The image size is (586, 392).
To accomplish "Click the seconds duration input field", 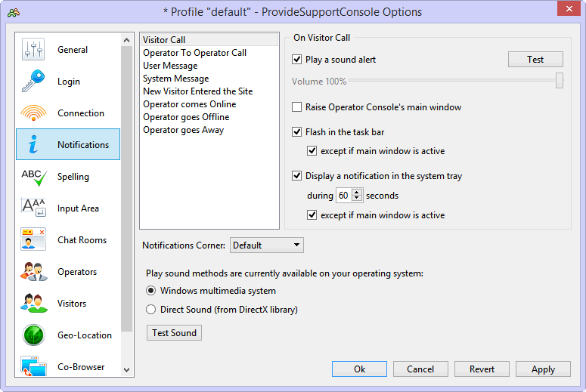I will (344, 196).
